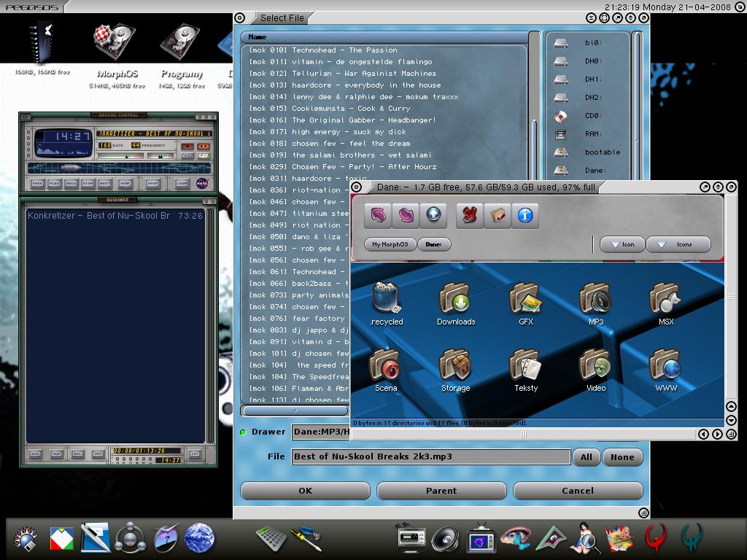Click the STOP button in the player
The width and height of the screenshot is (747, 560).
click(x=88, y=183)
